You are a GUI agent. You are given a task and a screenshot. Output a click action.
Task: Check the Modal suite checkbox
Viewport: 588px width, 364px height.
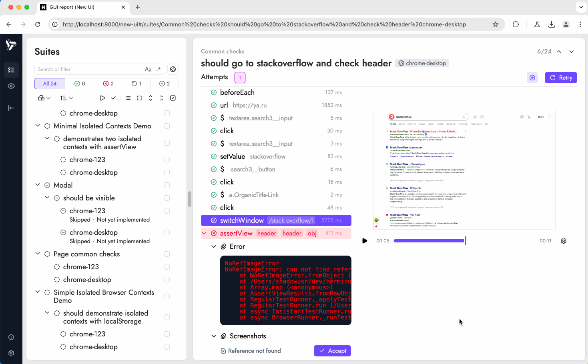point(167,185)
